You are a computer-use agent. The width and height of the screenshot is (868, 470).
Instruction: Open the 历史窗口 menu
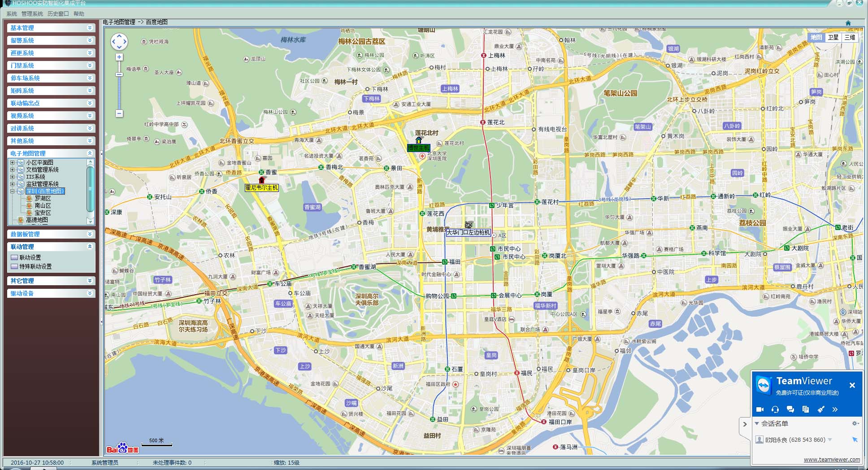(x=58, y=14)
